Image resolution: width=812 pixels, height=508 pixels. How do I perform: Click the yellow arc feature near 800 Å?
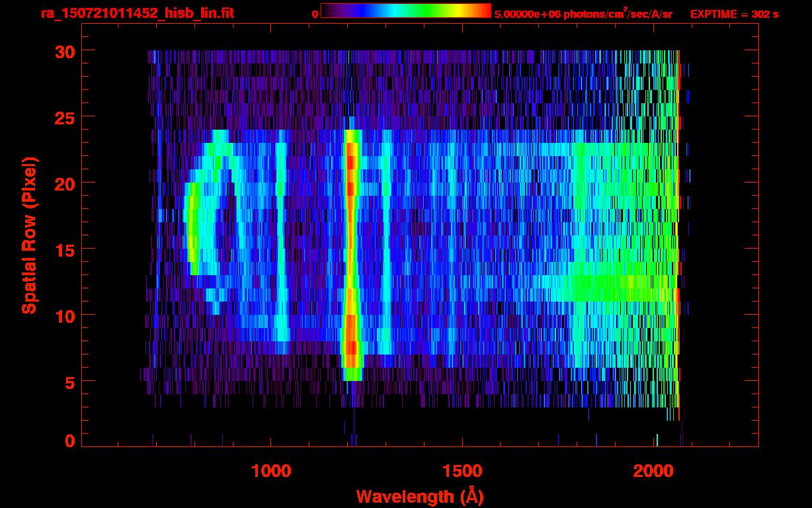[x=193, y=228]
